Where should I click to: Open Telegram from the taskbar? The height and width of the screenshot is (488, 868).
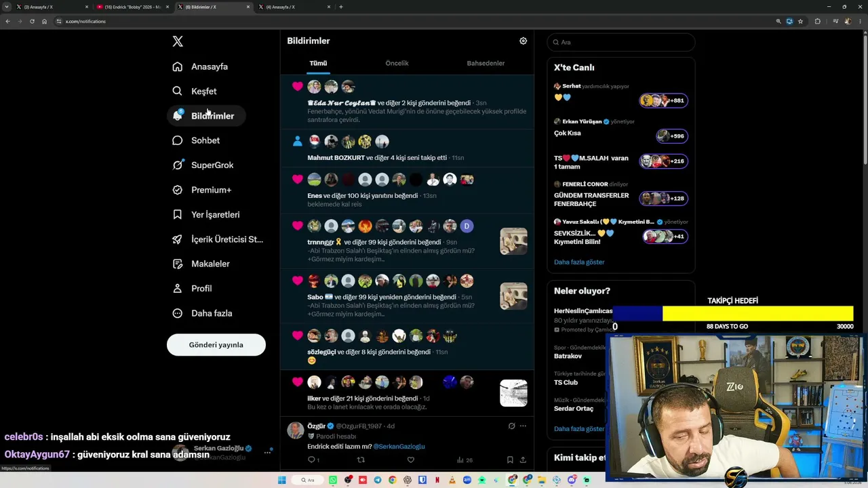pos(378,480)
